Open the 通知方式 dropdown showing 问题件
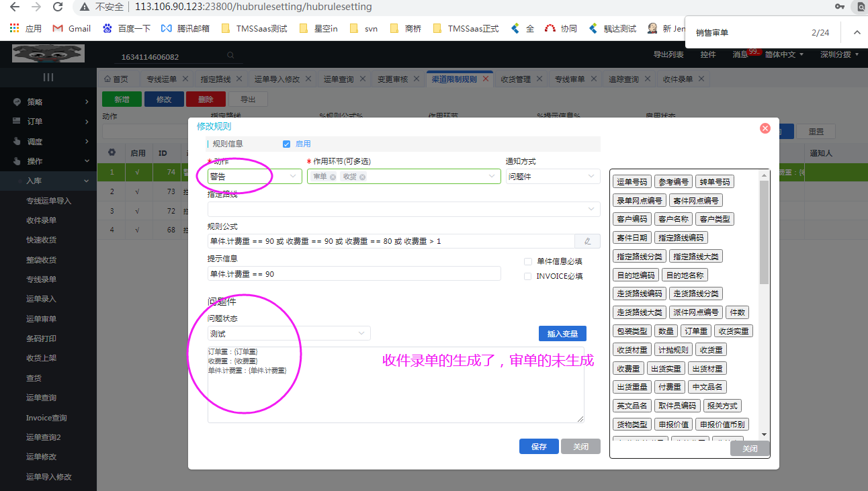 pos(552,176)
